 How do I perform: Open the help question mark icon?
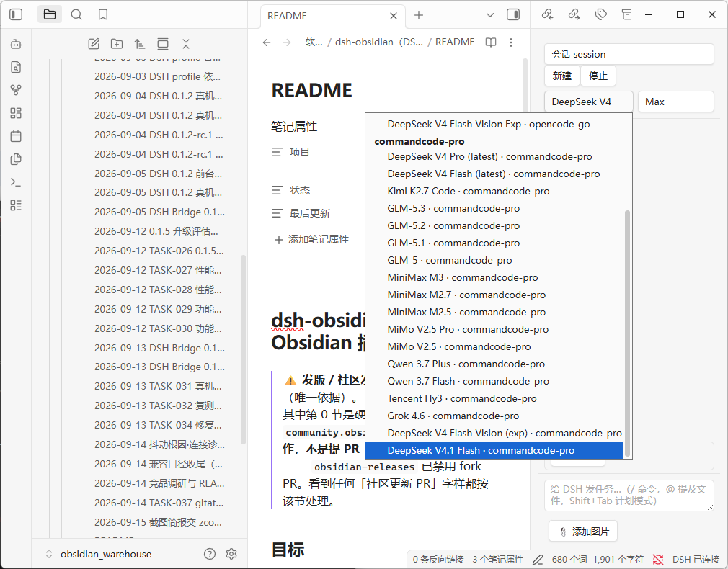click(210, 554)
